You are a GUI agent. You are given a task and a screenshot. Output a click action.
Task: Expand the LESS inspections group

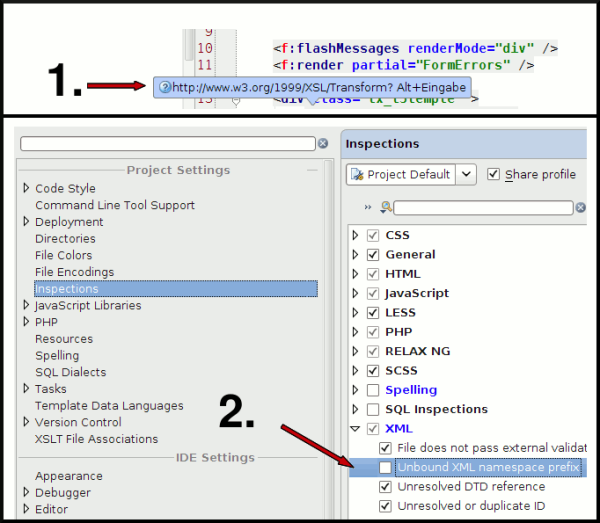pos(355,313)
